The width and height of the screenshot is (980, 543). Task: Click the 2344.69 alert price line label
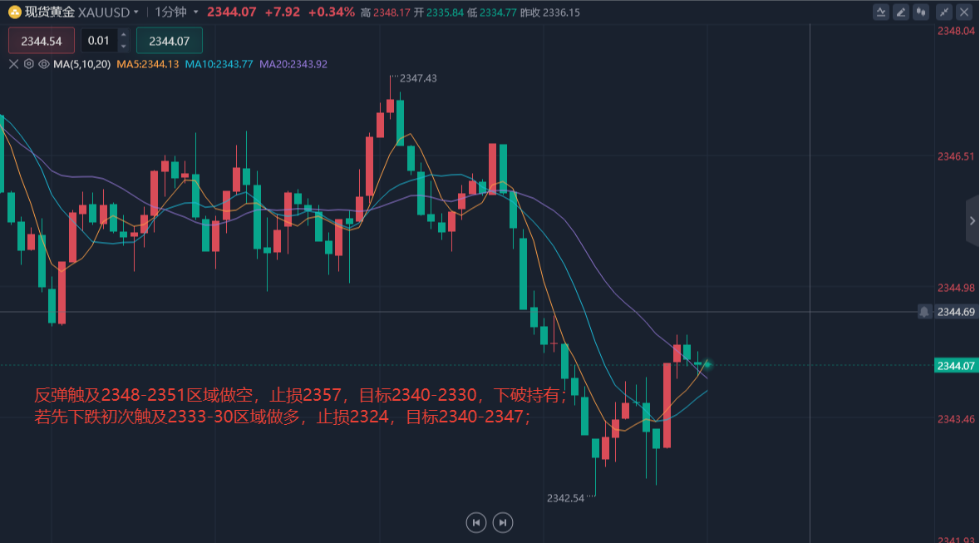point(956,312)
